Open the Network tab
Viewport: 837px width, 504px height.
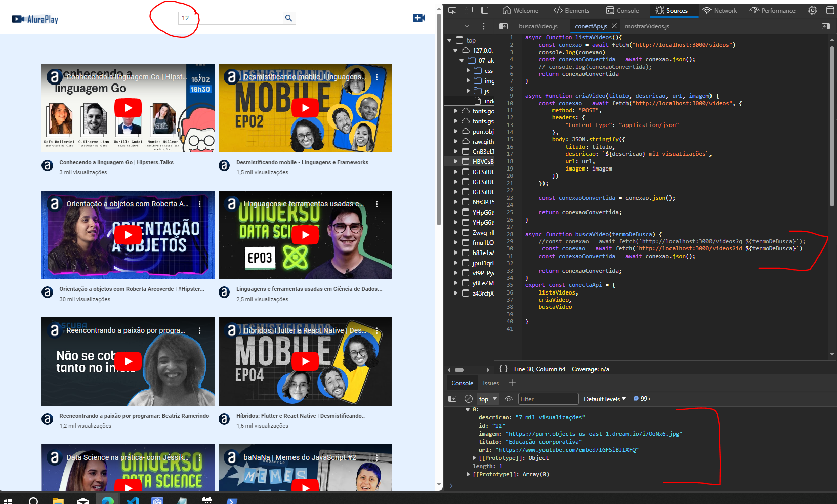tap(720, 10)
